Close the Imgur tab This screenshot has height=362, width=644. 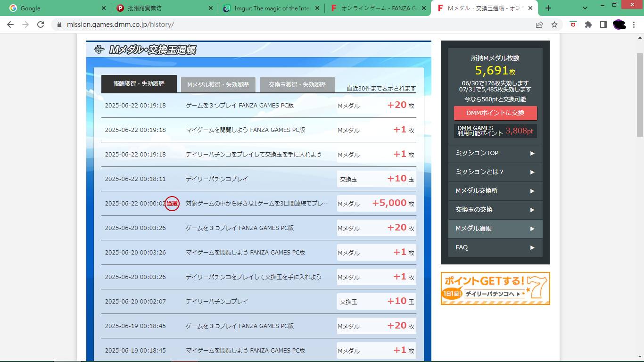(x=317, y=8)
